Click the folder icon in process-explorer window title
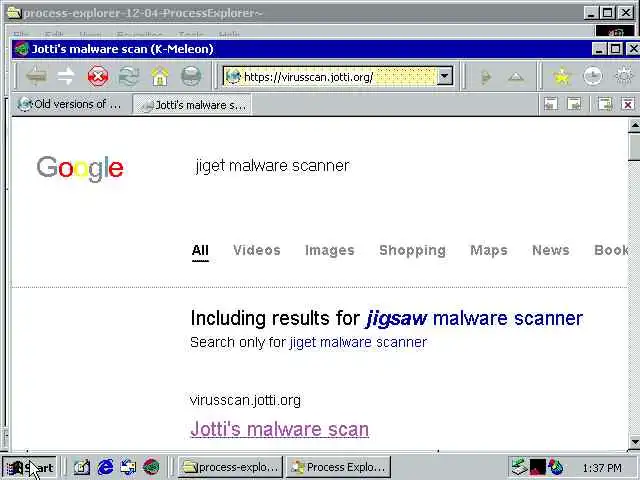The image size is (640, 480). [14, 13]
